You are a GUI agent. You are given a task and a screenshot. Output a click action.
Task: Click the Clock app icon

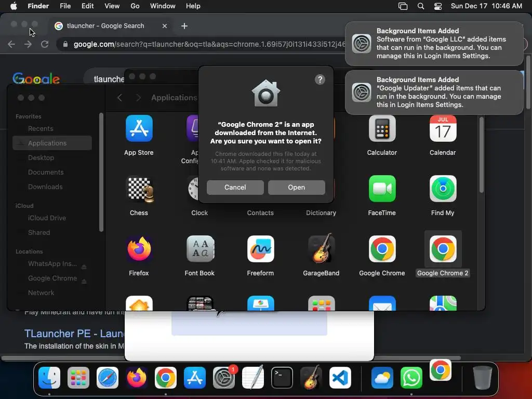(x=193, y=189)
